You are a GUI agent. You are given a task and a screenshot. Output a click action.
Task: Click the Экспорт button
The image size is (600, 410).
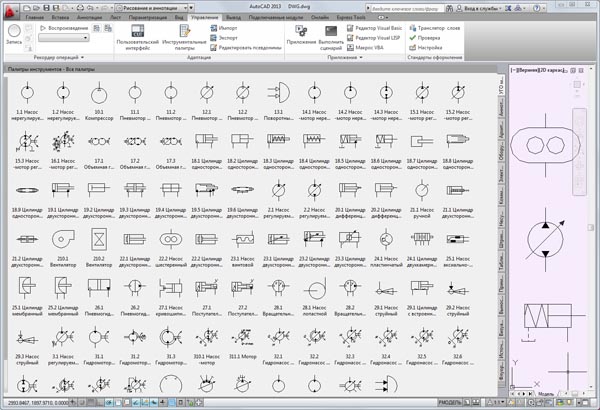pos(225,37)
